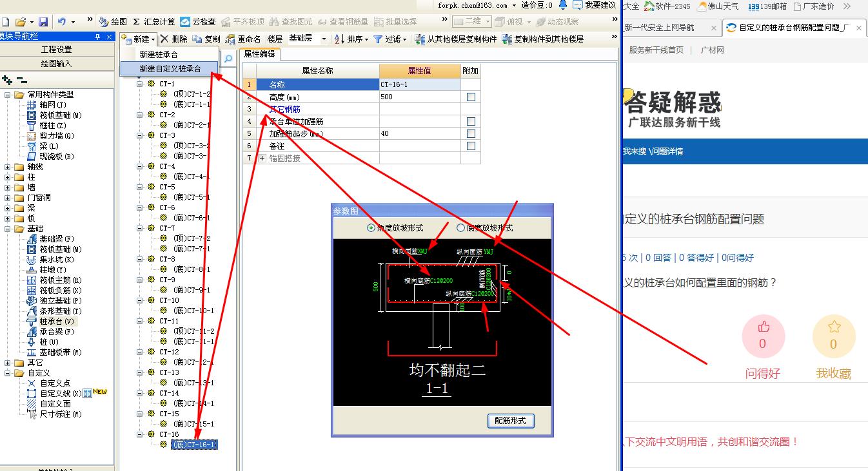Screen dimensions: 868x471
Task: Select 承台梁(F) component
Action: click(x=51, y=332)
